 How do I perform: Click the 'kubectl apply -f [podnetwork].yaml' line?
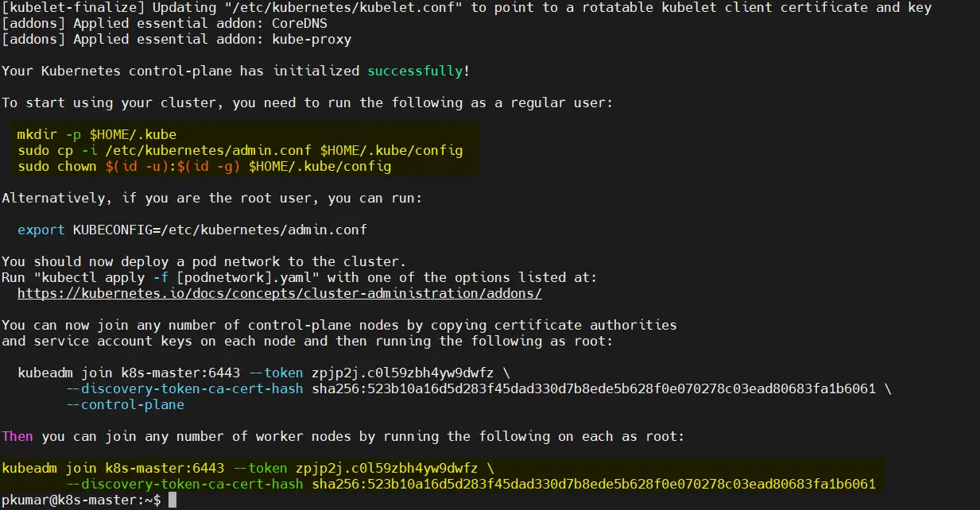click(300, 277)
